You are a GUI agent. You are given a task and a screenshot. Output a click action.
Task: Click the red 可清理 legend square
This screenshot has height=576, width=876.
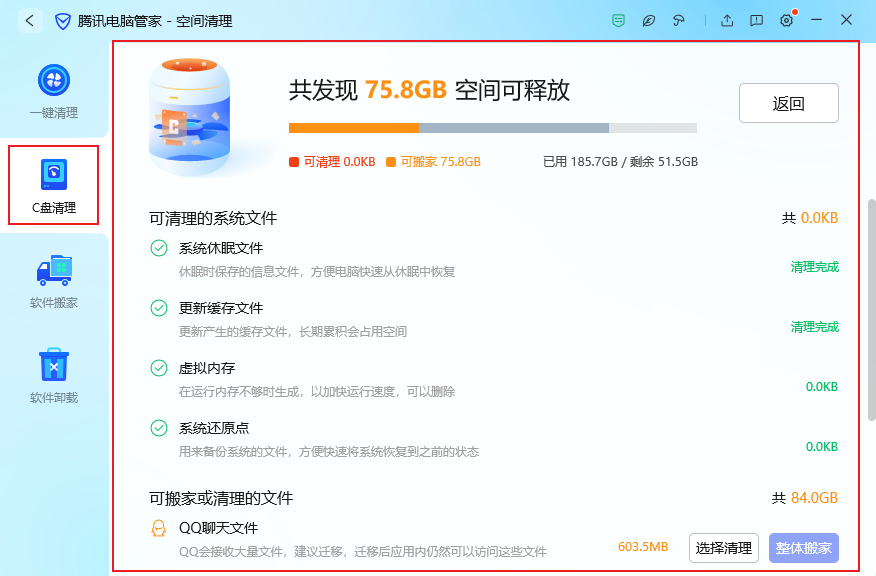coord(294,162)
